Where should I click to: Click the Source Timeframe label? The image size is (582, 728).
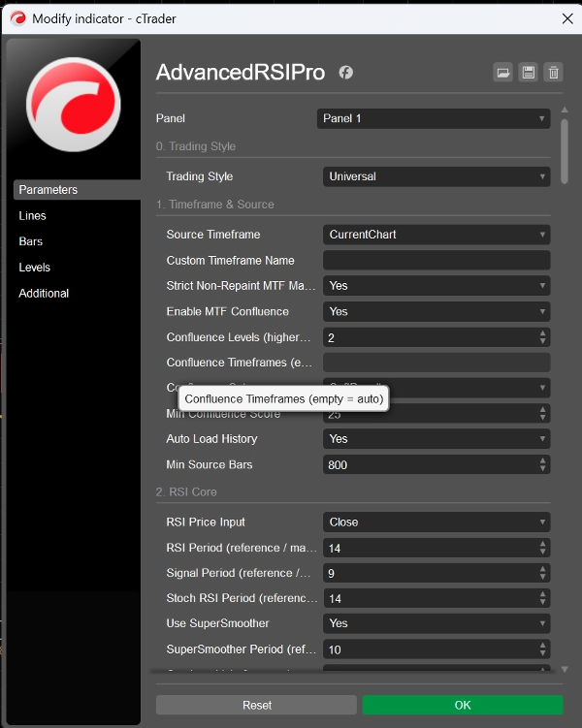tap(213, 235)
